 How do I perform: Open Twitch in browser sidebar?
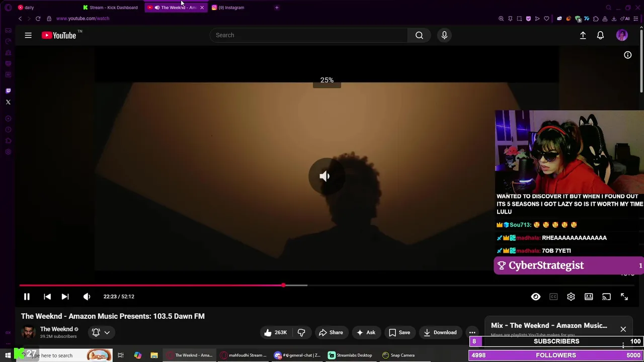point(8,91)
